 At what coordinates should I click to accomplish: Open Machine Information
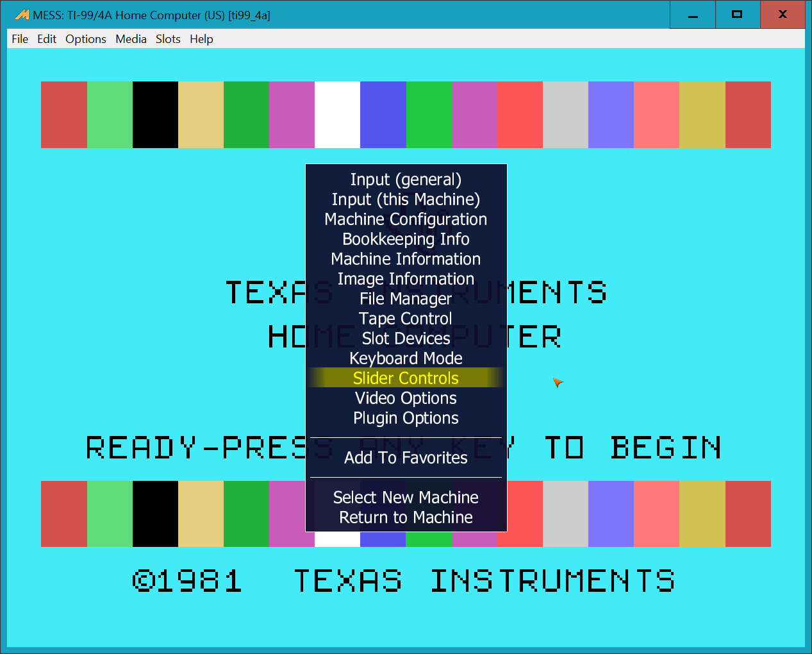[x=406, y=259]
